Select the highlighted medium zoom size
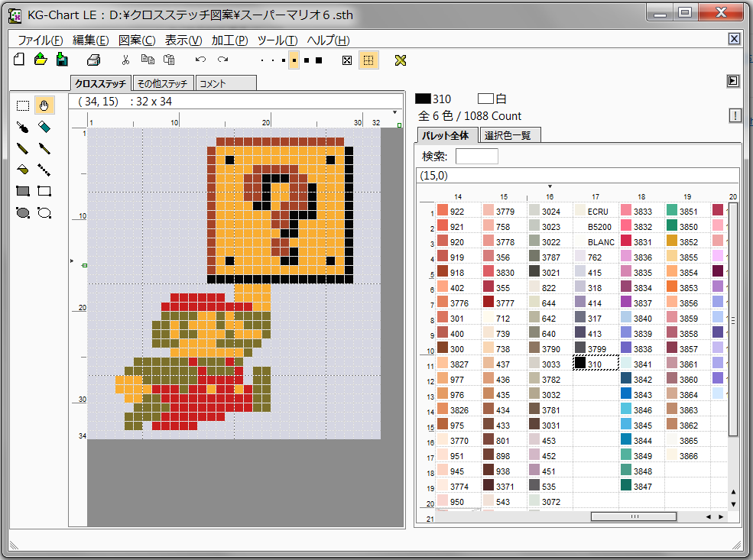Image resolution: width=753 pixels, height=560 pixels. pos(294,60)
